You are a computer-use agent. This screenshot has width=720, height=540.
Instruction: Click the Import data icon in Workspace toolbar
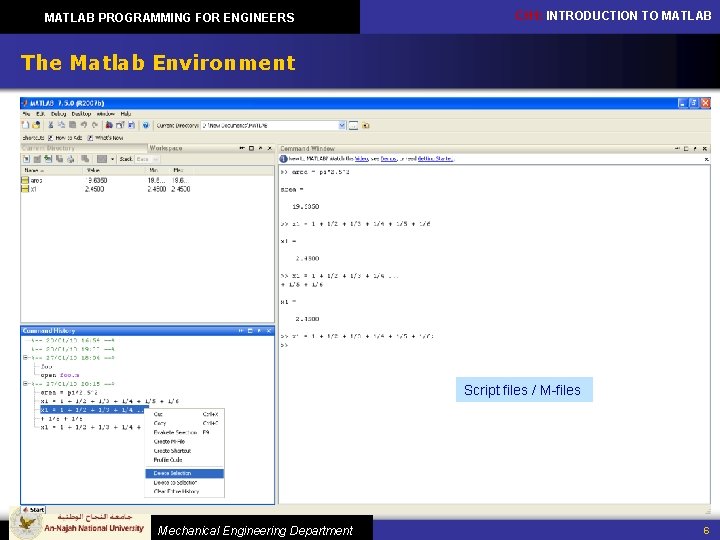pos(48,159)
